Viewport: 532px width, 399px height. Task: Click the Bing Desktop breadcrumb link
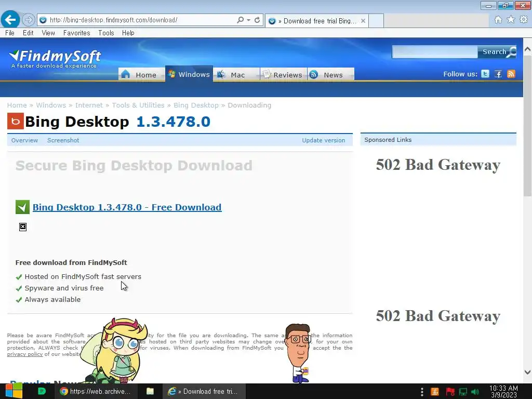click(x=196, y=105)
